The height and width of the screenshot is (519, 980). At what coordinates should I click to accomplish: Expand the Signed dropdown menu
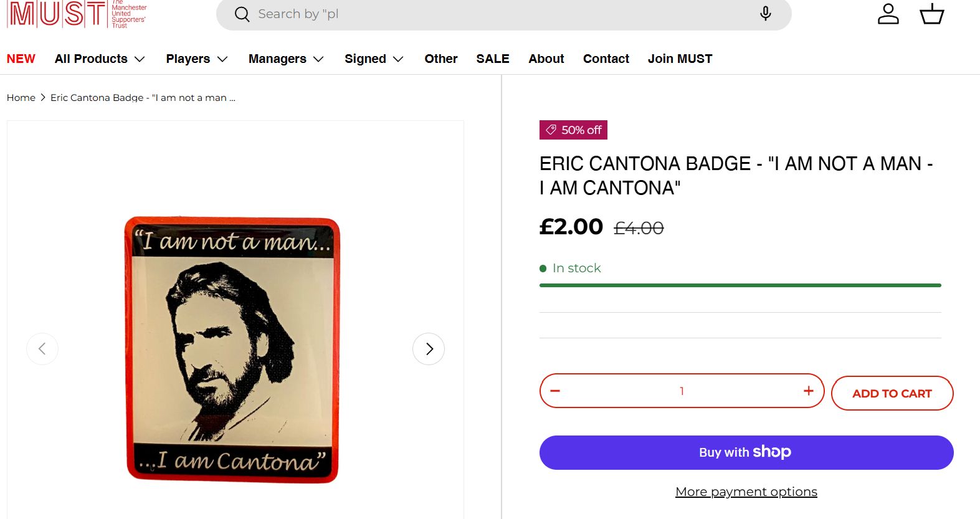coord(374,59)
